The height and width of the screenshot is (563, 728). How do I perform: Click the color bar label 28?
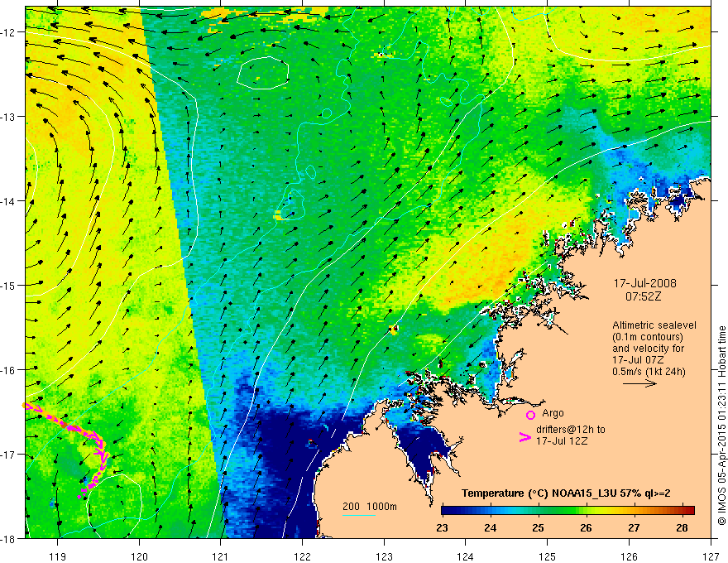(x=682, y=527)
